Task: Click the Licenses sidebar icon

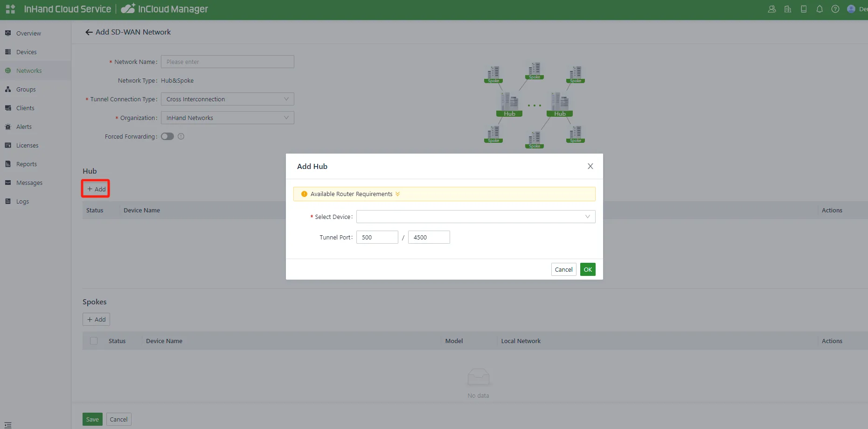Action: click(x=8, y=145)
